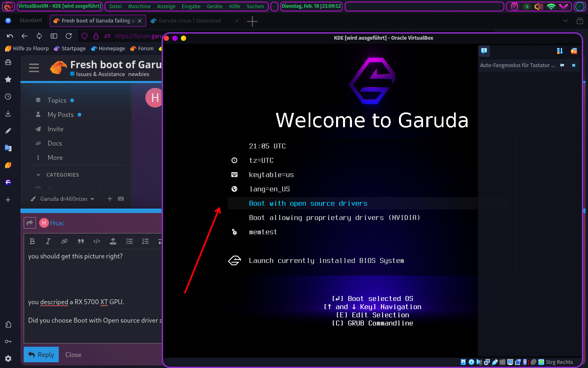Open the Geräte menu
This screenshot has width=588, height=368.
(215, 6)
